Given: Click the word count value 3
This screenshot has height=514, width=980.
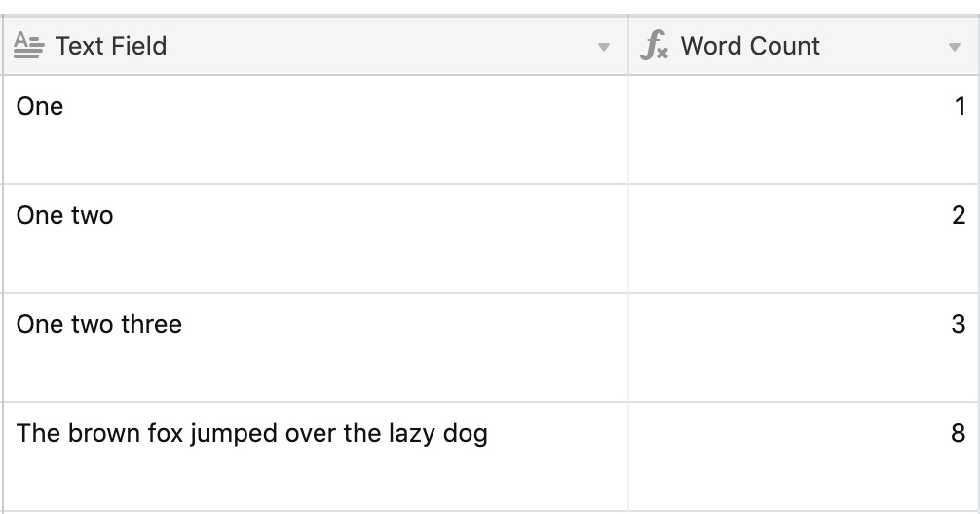Looking at the screenshot, I should [x=959, y=324].
